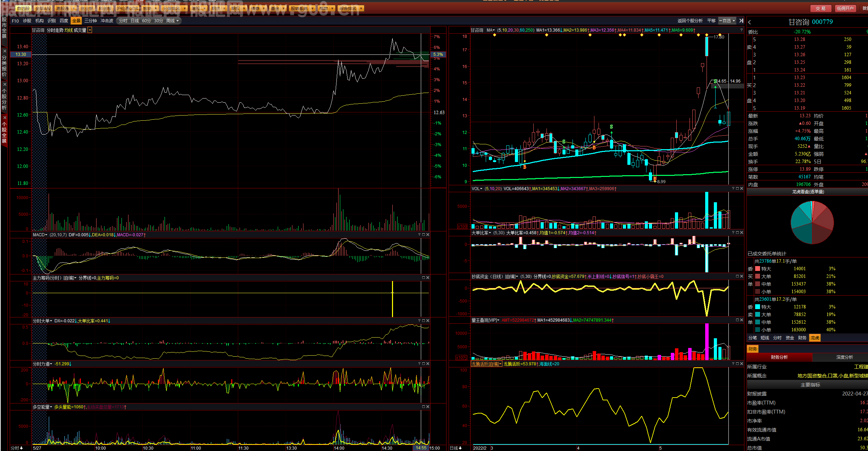Maximize the 抄底资金 indicator panel
Image resolution: width=868 pixels, height=451 pixels.
click(x=737, y=276)
